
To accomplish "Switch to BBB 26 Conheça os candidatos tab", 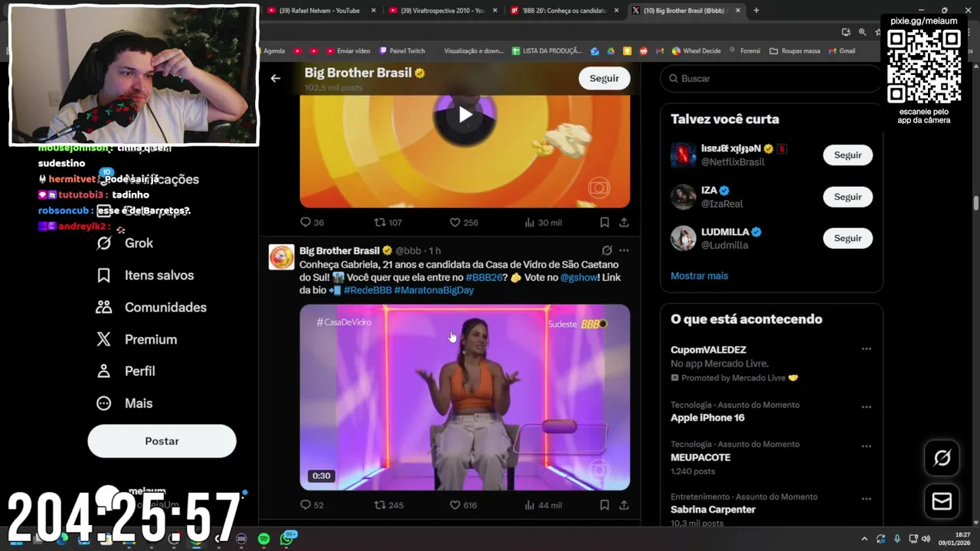I will click(x=563, y=11).
